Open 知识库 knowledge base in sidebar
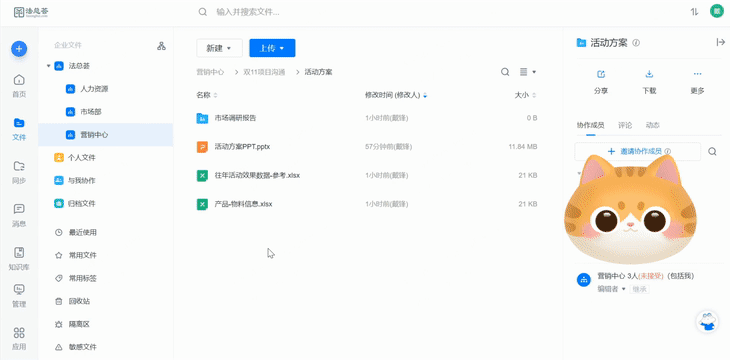Viewport: 730px width, 360px height. [19, 258]
